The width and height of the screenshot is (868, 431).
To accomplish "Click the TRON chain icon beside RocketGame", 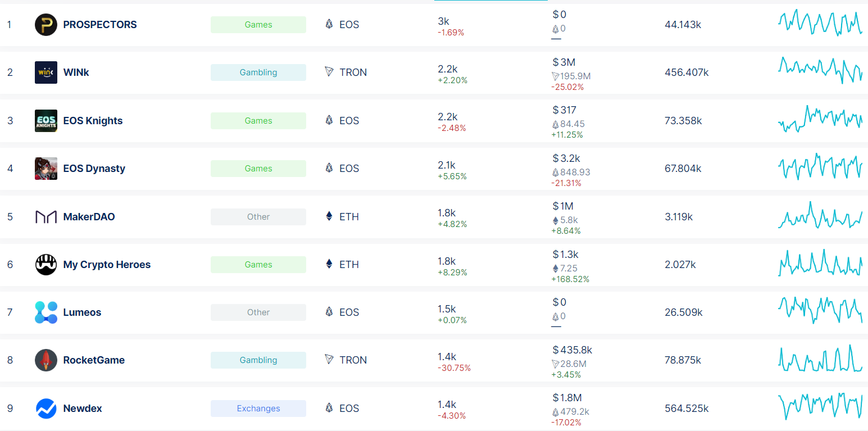I will click(329, 360).
